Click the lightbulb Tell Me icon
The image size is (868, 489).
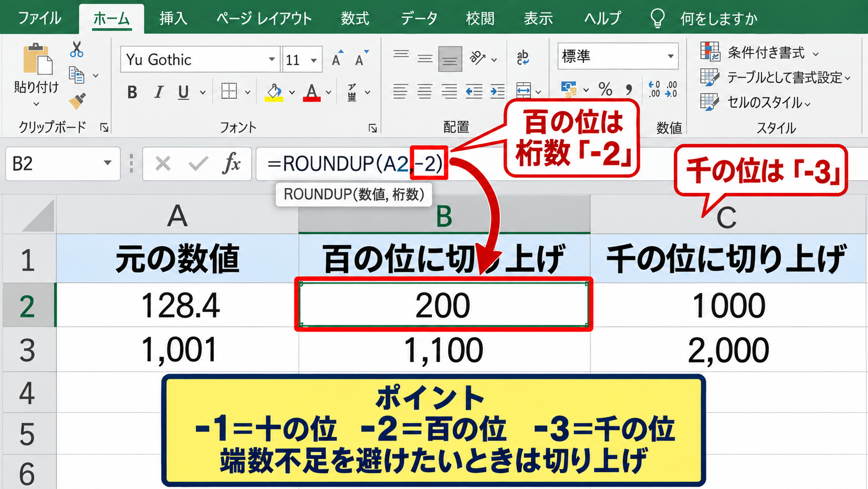[x=657, y=18]
